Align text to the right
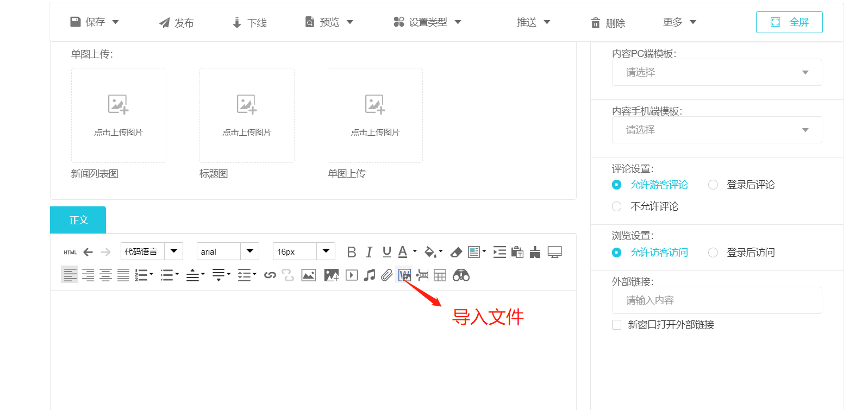 [x=88, y=275]
